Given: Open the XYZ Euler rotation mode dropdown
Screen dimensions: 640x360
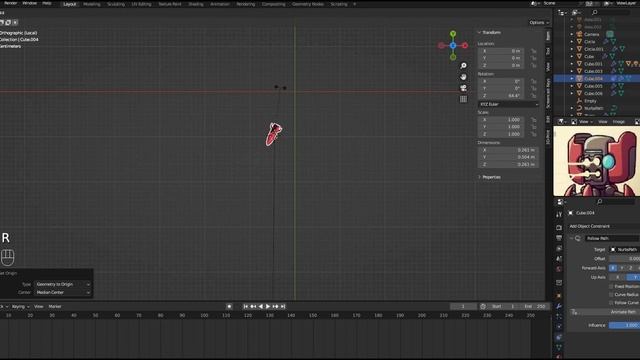Looking at the screenshot, I should (x=508, y=104).
